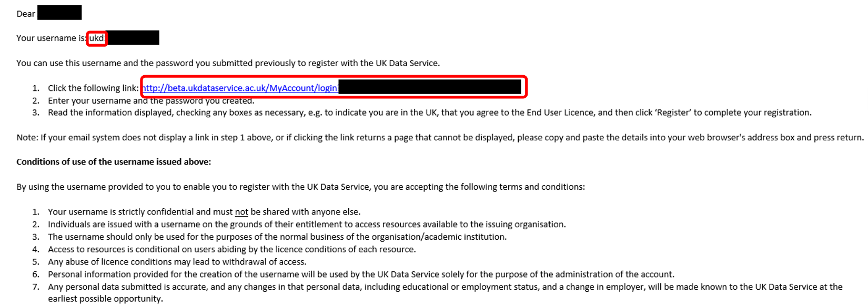Click the 'By using the username provided' paragraph
The width and height of the screenshot is (868, 306).
tap(300, 187)
